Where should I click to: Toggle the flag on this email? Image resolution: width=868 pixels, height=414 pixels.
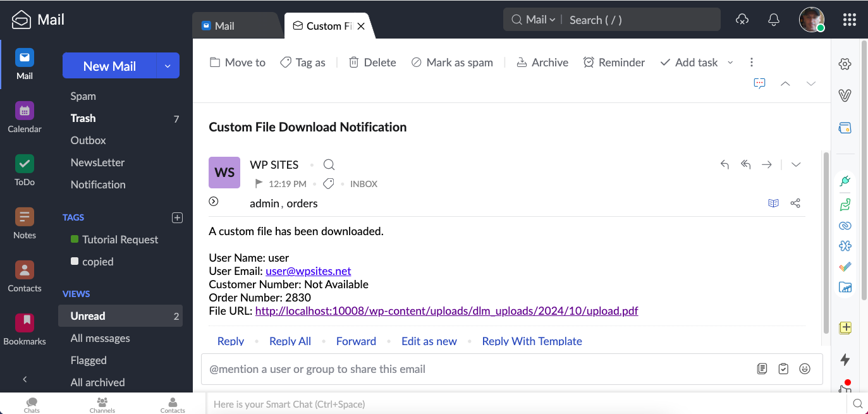(x=258, y=184)
